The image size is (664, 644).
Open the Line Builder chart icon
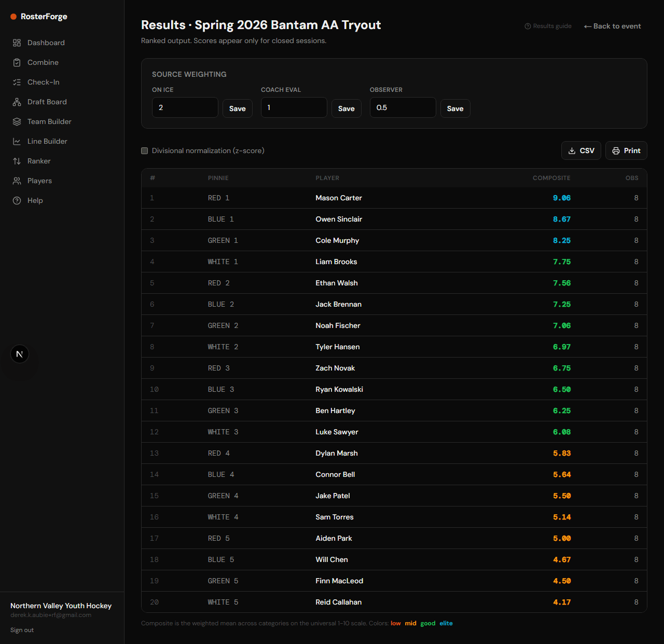coord(17,141)
